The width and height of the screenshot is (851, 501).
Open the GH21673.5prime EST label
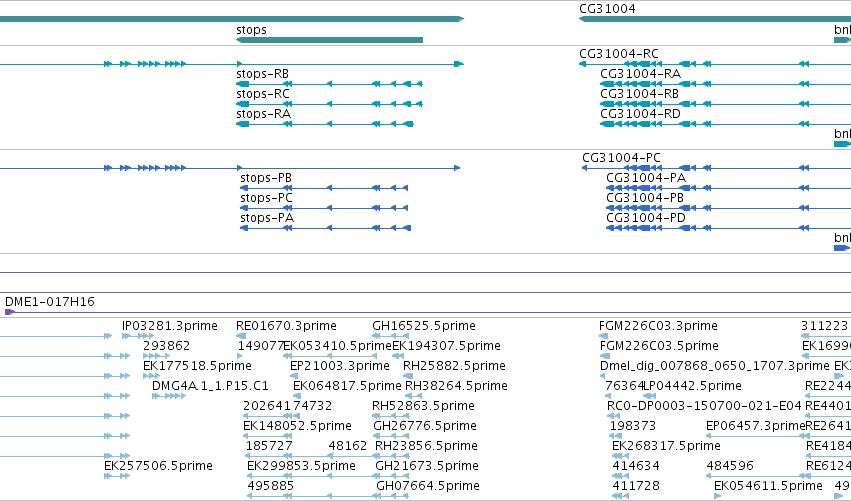coord(427,466)
